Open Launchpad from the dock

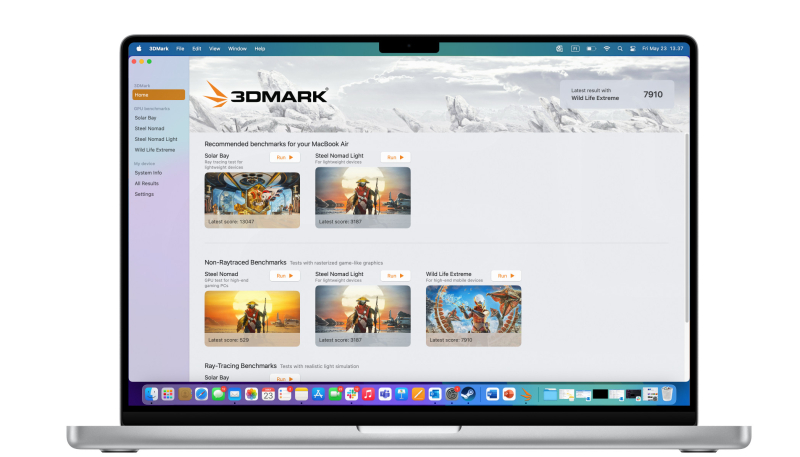pyautogui.click(x=169, y=394)
